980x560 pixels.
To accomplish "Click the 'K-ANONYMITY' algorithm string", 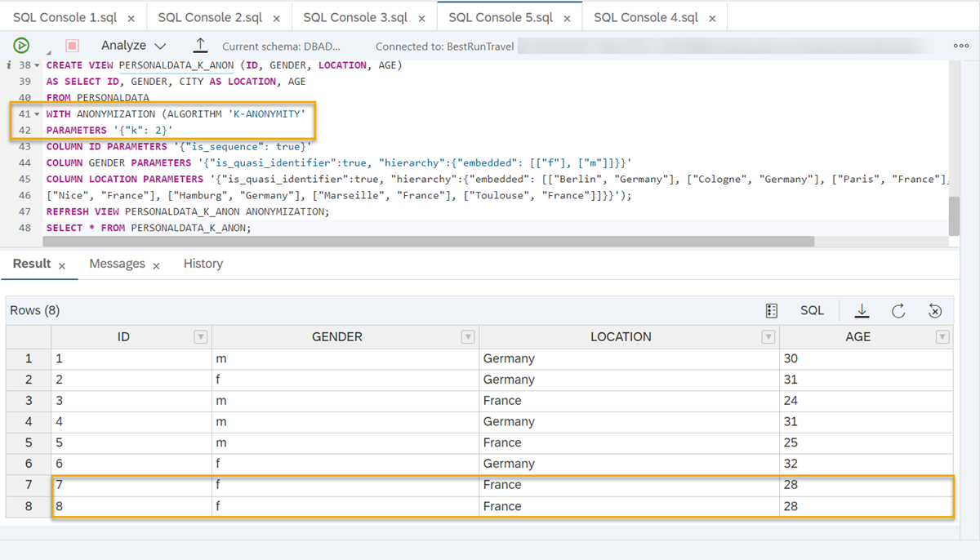I will tap(266, 114).
